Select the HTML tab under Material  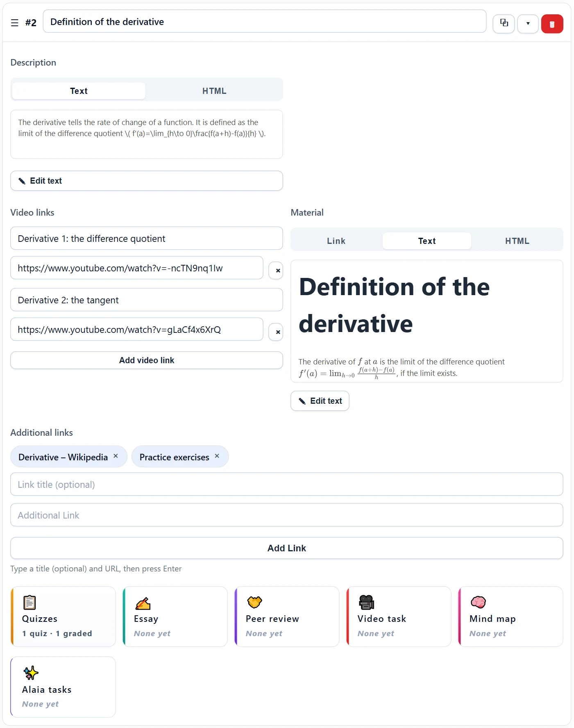(517, 241)
